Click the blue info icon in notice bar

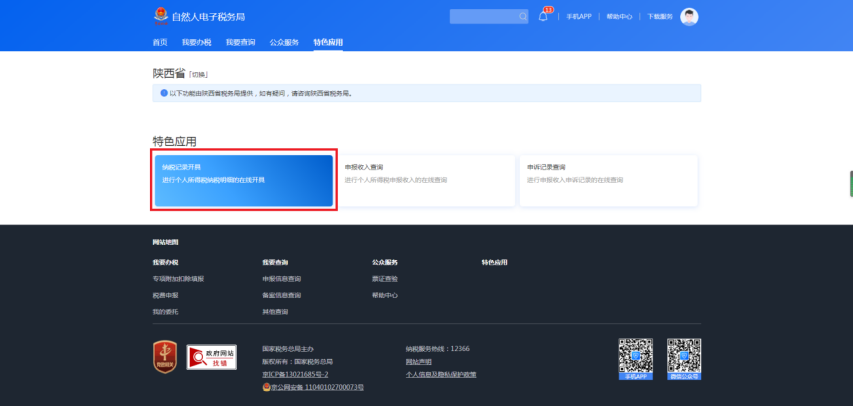(x=164, y=93)
